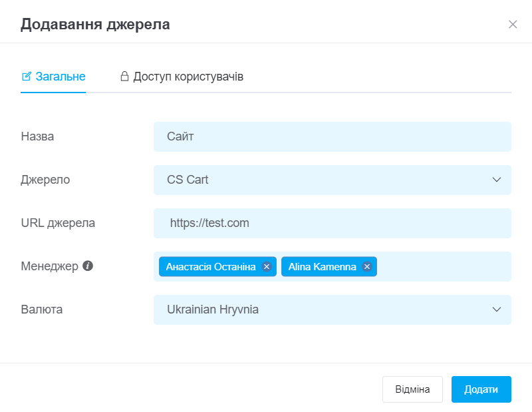Image resolution: width=532 pixels, height=412 pixels.
Task: Remove Анастасія Останіна manager tag
Action: 267,267
